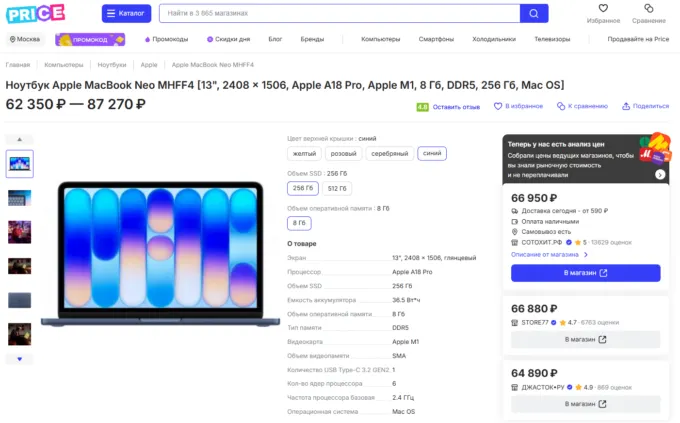
Task: Go to Ноутбуки breadcrumb
Action: [112, 65]
